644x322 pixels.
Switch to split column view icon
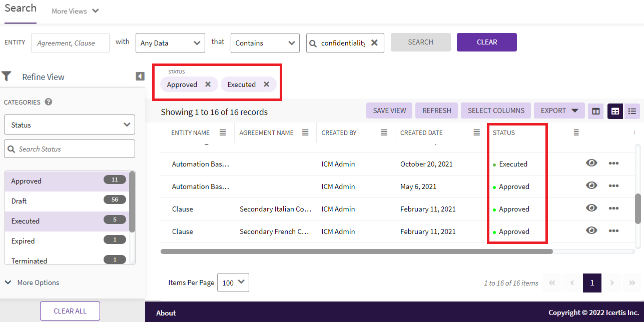click(x=595, y=111)
